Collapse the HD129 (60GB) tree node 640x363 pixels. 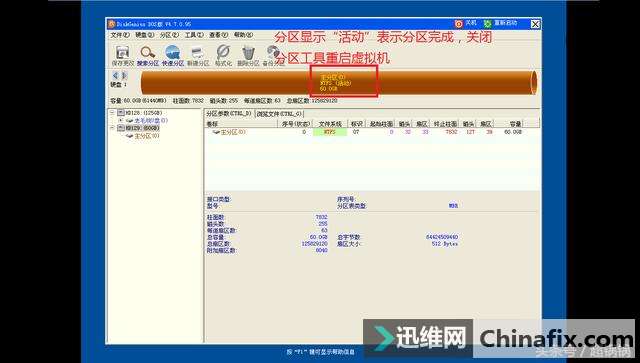112,128
